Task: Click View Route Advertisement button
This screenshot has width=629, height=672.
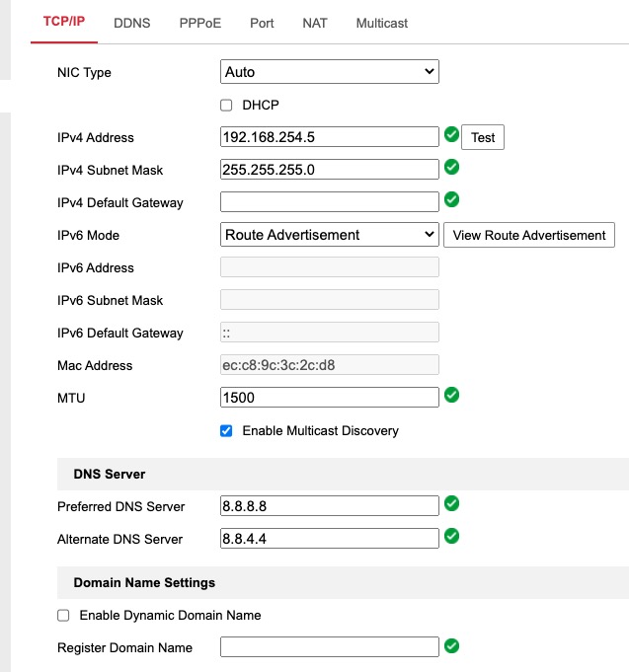Action: pyautogui.click(x=529, y=235)
